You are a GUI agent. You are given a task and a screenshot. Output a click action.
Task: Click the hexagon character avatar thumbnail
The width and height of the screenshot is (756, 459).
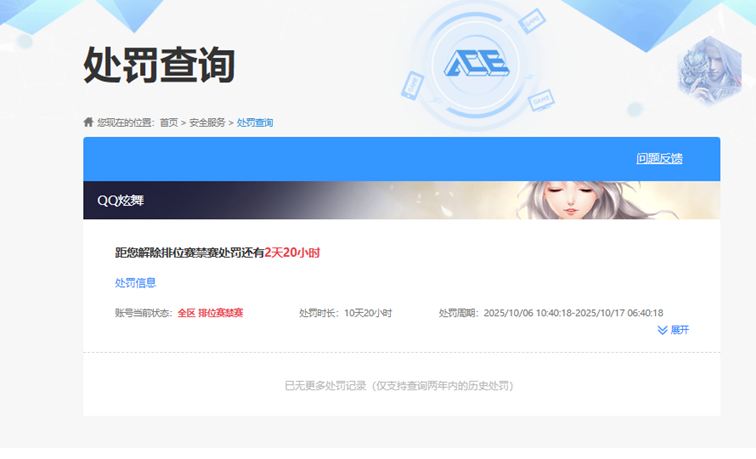(709, 70)
